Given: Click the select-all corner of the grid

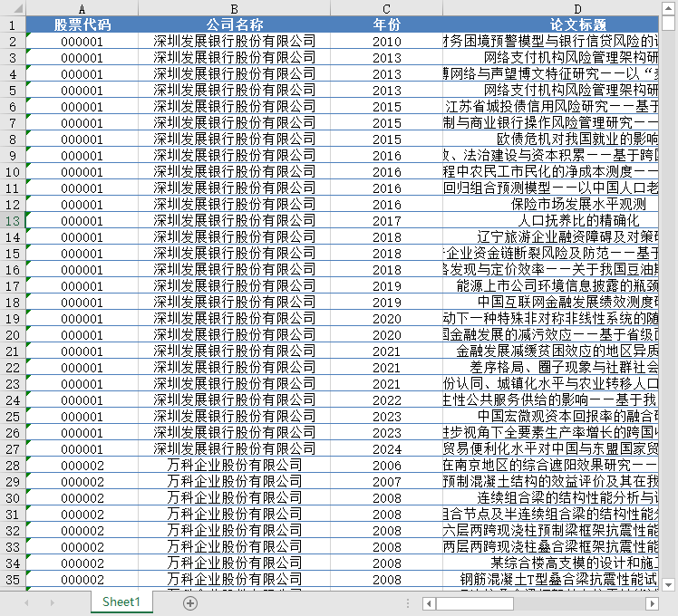Looking at the screenshot, I should point(13,9).
